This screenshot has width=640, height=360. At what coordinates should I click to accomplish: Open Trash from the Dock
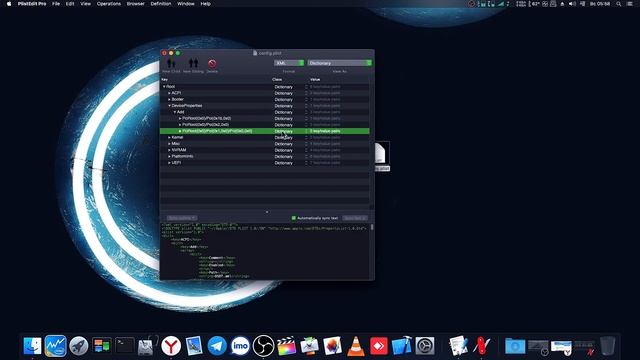[x=608, y=346]
